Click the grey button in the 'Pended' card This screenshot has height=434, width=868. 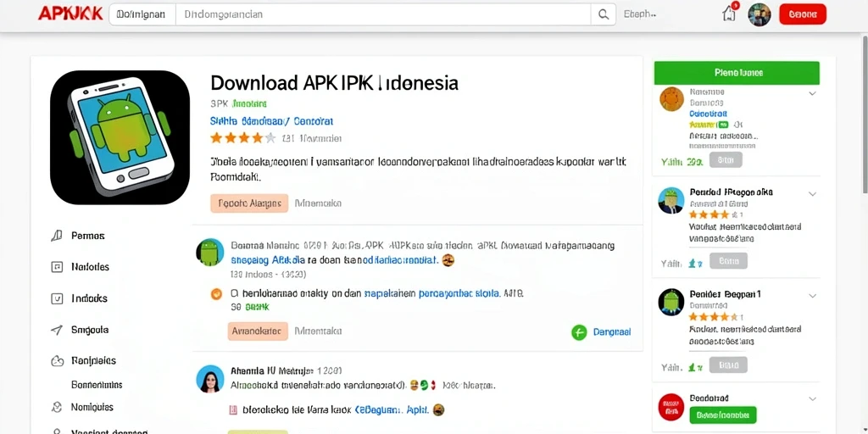[728, 261]
